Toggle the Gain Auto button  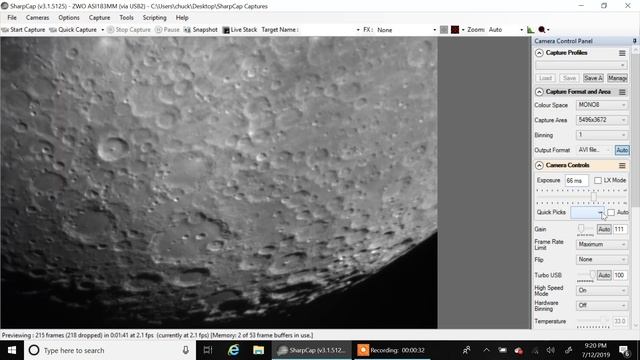click(604, 229)
